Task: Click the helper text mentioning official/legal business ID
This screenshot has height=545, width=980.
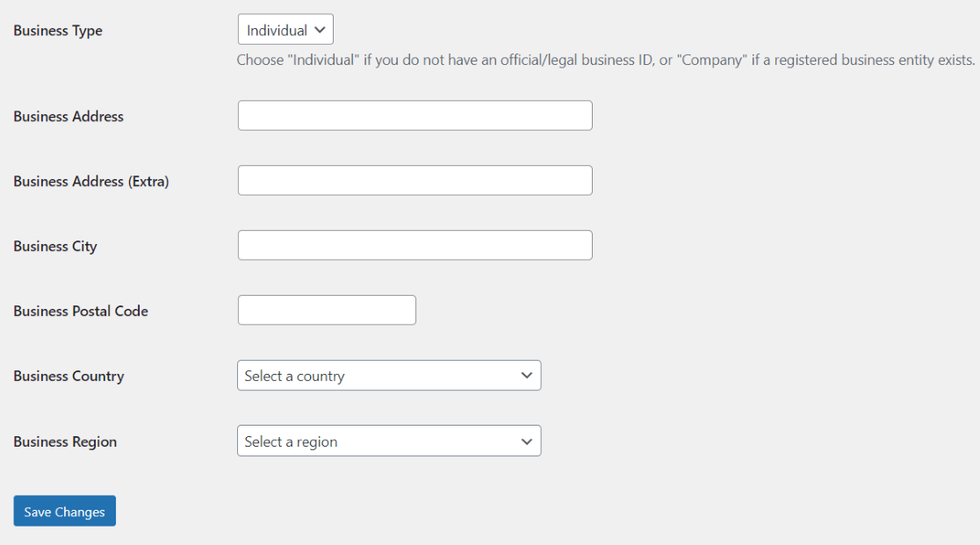Action: (x=605, y=60)
